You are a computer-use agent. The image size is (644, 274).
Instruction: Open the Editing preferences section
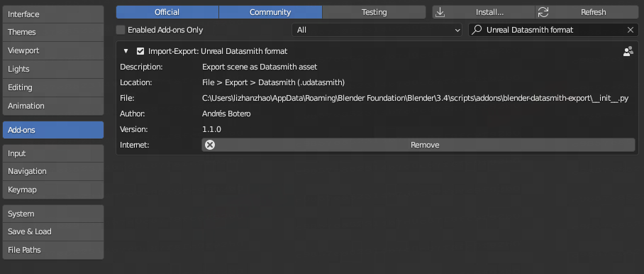pos(53,87)
